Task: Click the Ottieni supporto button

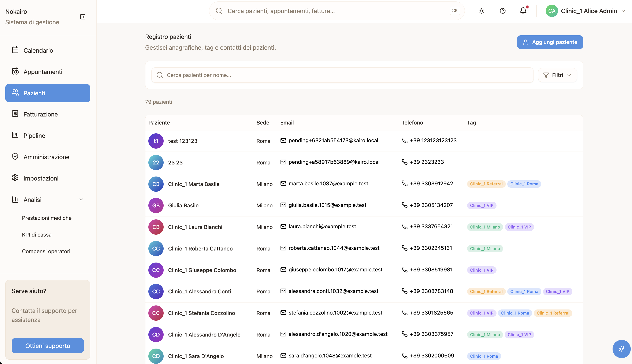Action: (48, 345)
